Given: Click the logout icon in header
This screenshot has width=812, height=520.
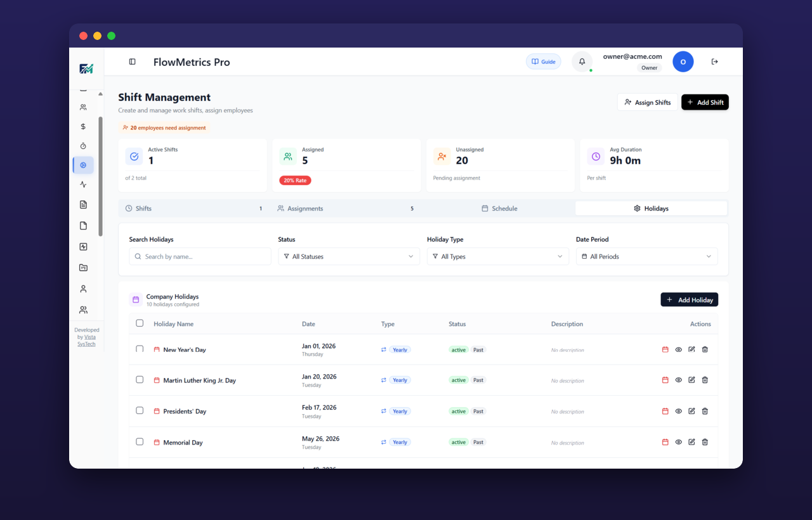Looking at the screenshot, I should (x=714, y=62).
